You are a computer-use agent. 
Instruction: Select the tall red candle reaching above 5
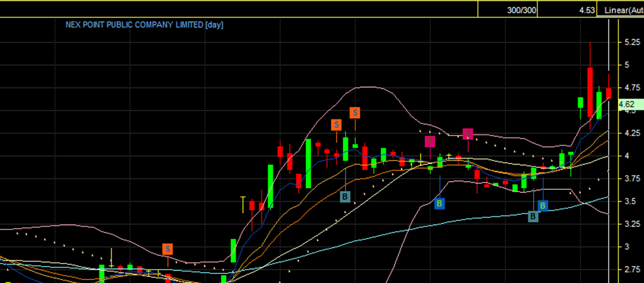tap(590, 92)
